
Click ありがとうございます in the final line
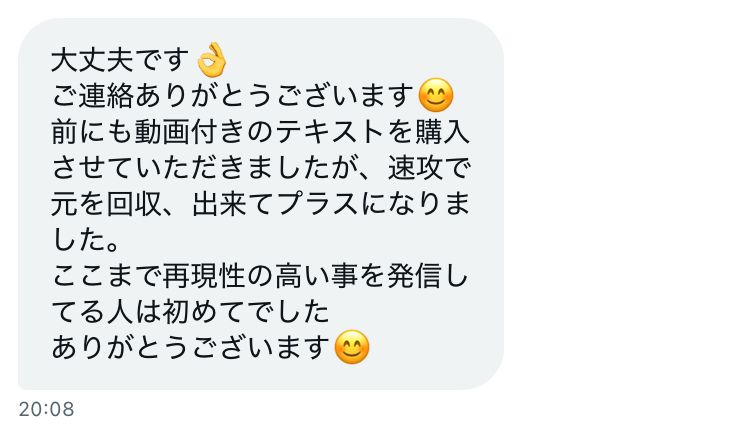191,348
